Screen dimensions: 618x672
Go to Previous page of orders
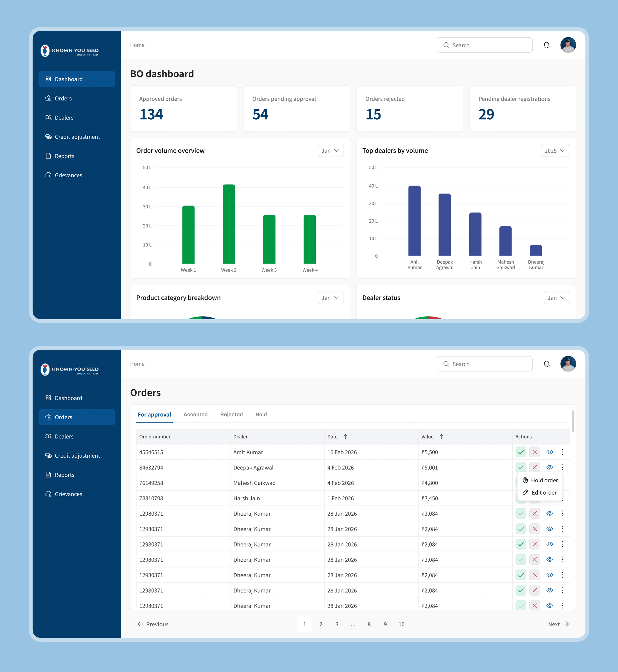[x=153, y=624]
